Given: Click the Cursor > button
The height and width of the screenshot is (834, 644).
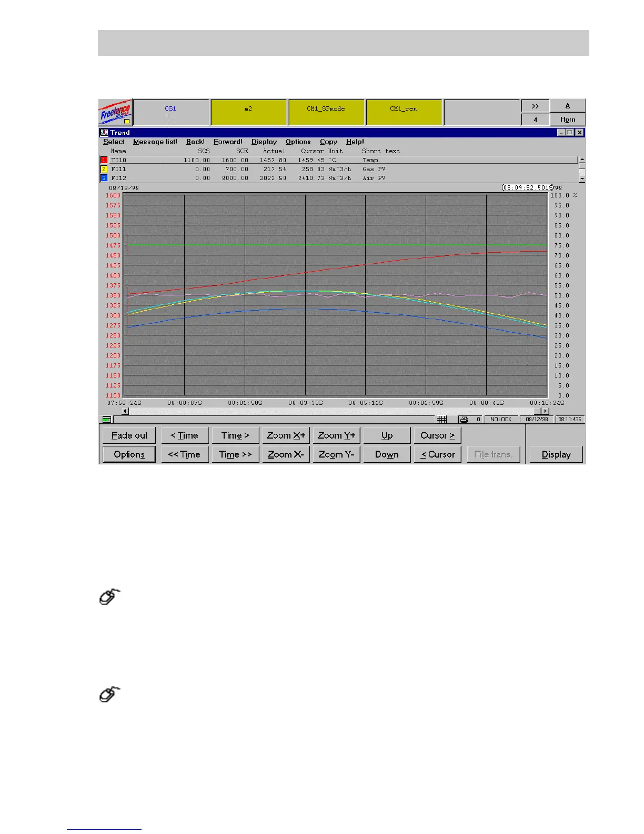Looking at the screenshot, I should pos(437,435).
